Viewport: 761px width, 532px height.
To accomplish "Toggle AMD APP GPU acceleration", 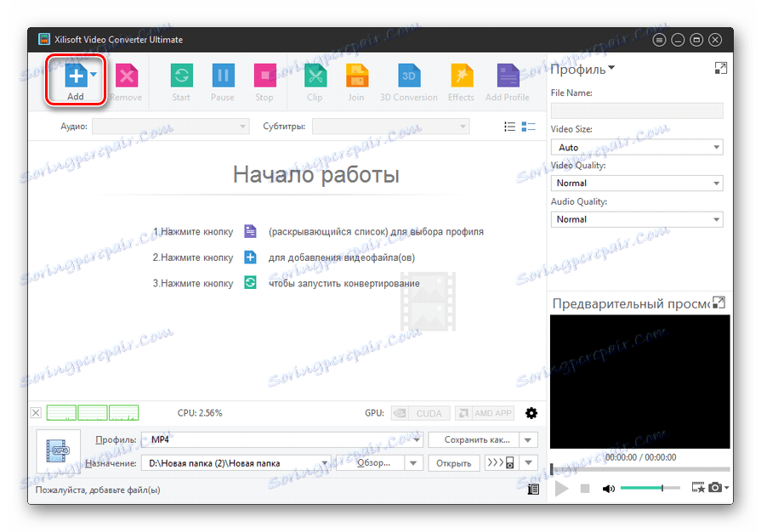I will click(485, 413).
